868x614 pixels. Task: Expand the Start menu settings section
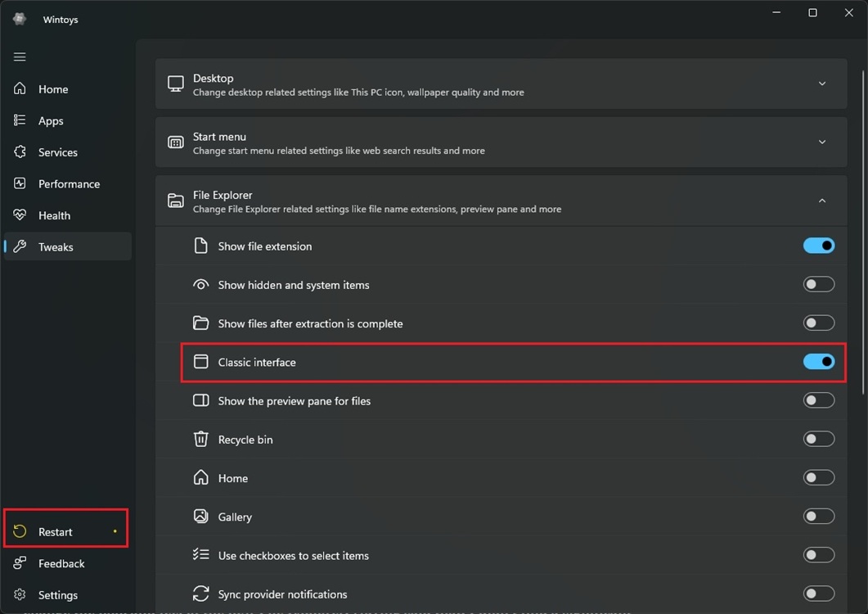[x=822, y=142]
